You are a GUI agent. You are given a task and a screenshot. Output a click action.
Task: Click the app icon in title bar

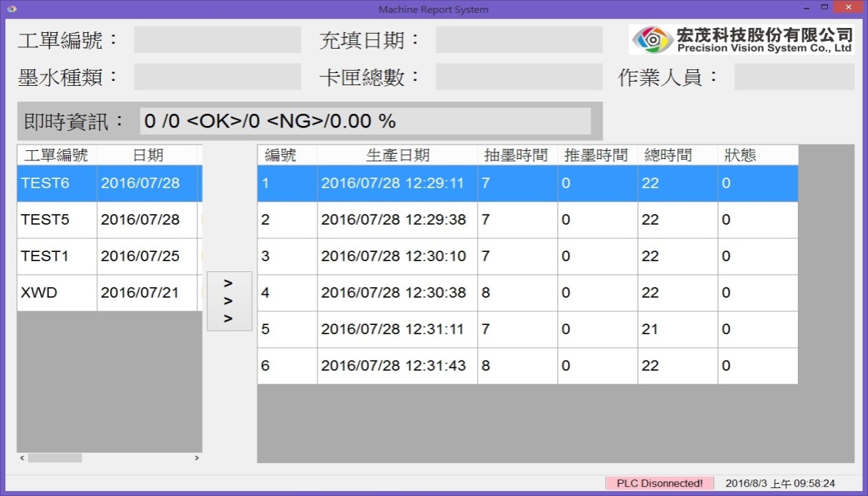[x=11, y=9]
